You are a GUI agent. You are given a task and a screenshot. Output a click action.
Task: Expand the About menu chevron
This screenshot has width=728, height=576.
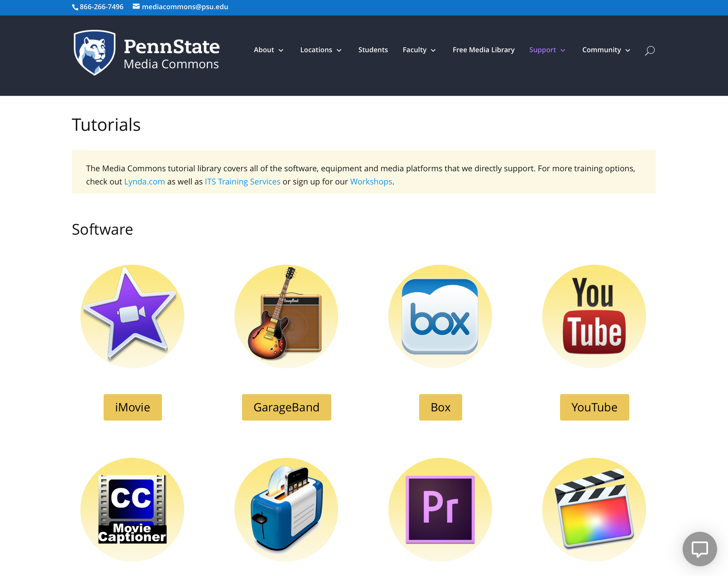pyautogui.click(x=281, y=50)
